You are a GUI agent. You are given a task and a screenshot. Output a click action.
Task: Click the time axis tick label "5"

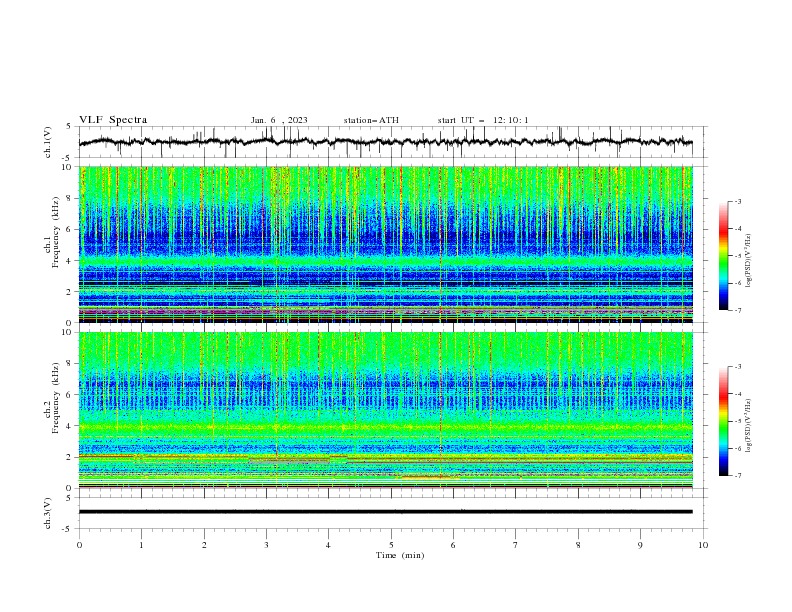click(391, 545)
